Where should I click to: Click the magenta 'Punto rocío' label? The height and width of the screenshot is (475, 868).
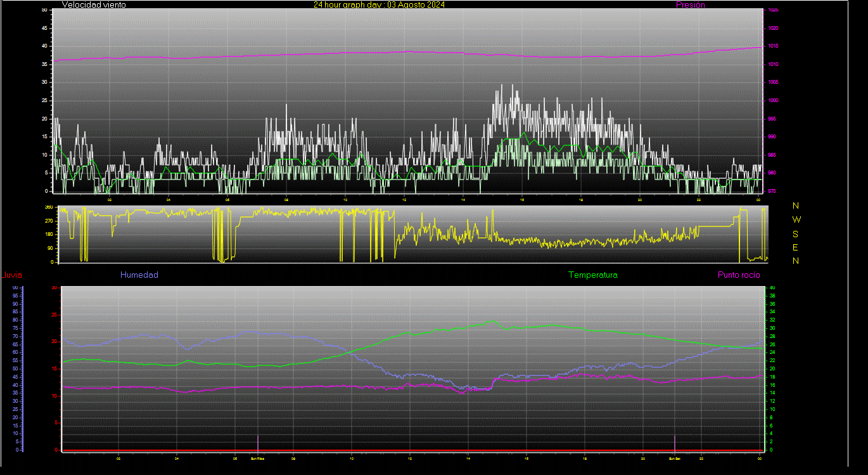coord(739,275)
